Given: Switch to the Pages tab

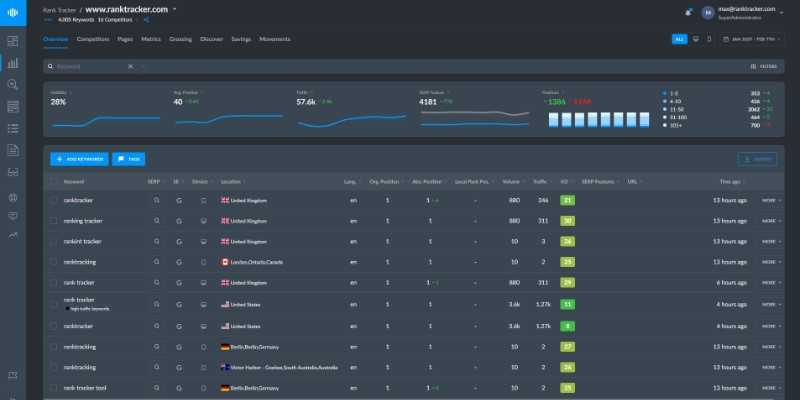Looking at the screenshot, I should (x=125, y=39).
